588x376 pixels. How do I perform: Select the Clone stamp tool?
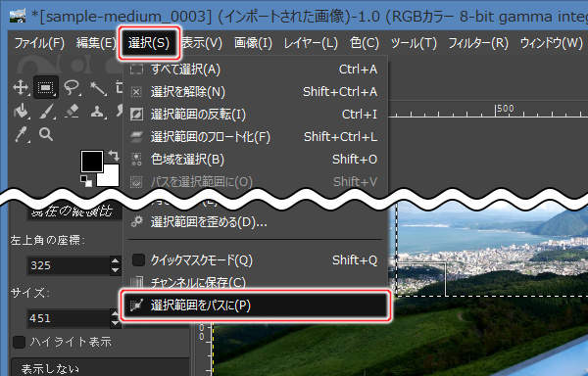[97, 112]
